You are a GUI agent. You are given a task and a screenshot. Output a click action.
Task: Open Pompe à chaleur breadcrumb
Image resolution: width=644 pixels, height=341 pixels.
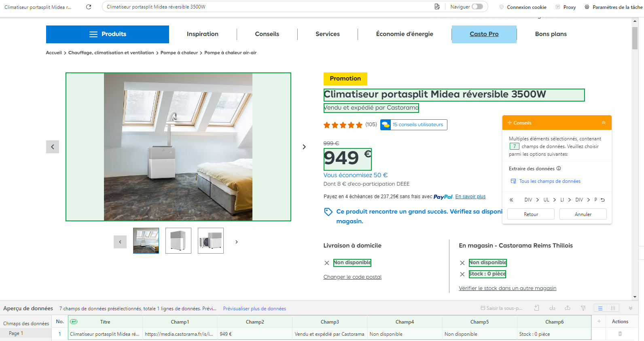click(179, 53)
